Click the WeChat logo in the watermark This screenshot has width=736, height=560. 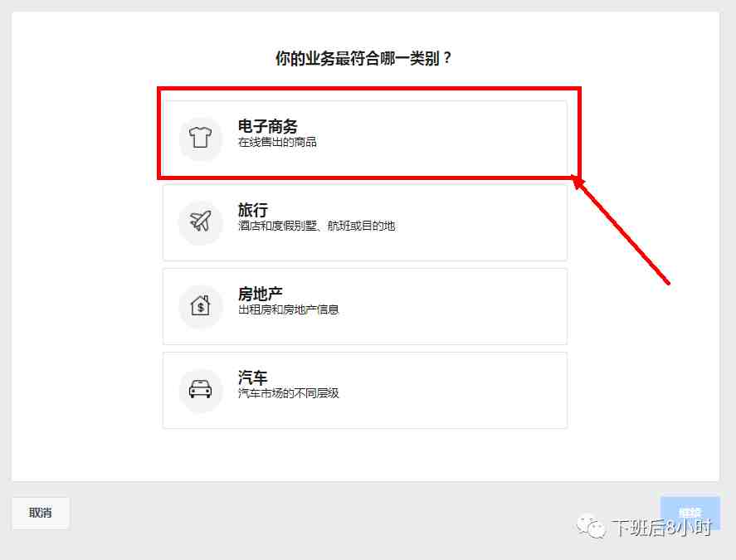591,527
